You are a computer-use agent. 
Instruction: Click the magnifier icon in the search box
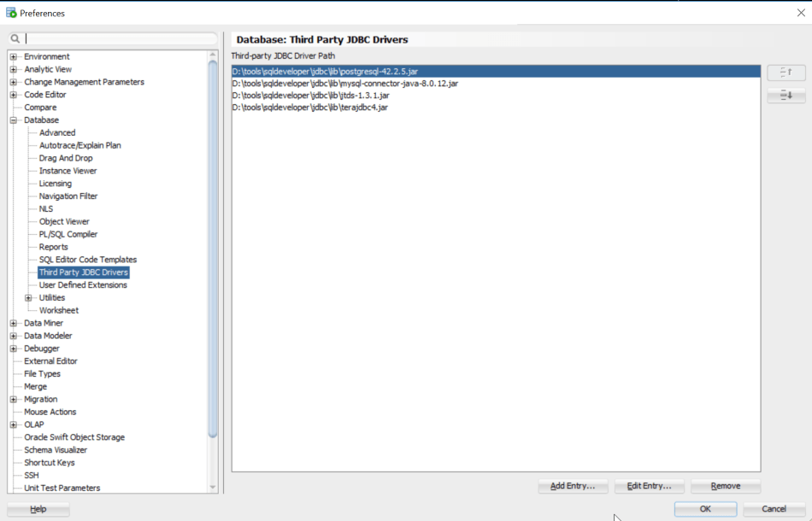coord(14,38)
